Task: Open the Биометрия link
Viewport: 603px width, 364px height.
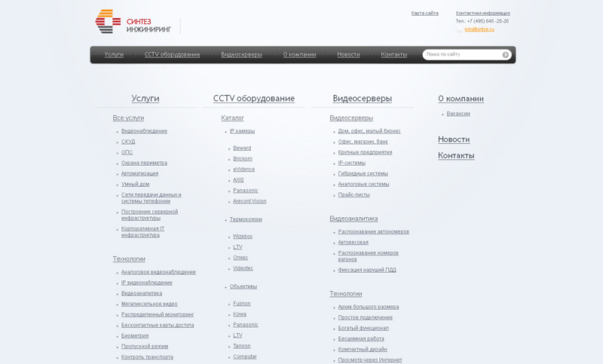Action: coord(135,335)
